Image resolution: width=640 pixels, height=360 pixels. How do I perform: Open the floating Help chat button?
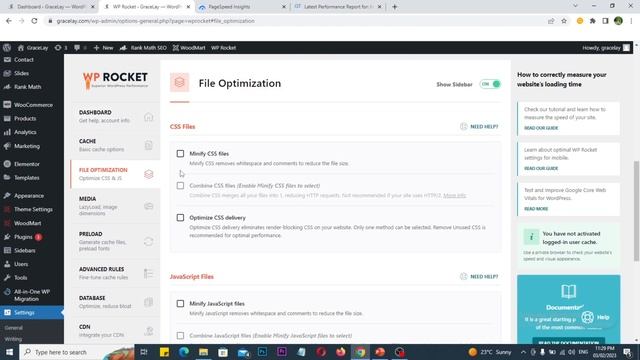pos(596,317)
